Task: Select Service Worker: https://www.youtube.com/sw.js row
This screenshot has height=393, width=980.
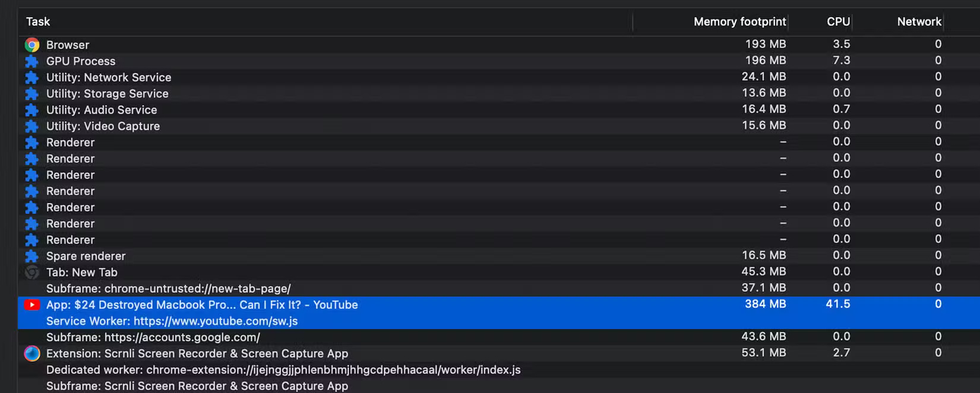Action: point(499,321)
